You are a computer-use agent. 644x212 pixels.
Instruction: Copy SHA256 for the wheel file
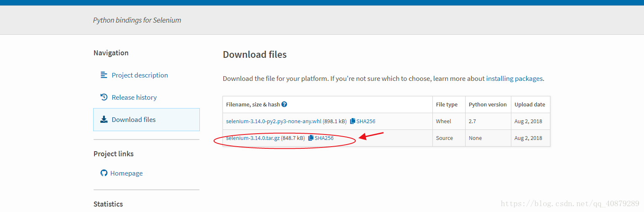pyautogui.click(x=365, y=122)
